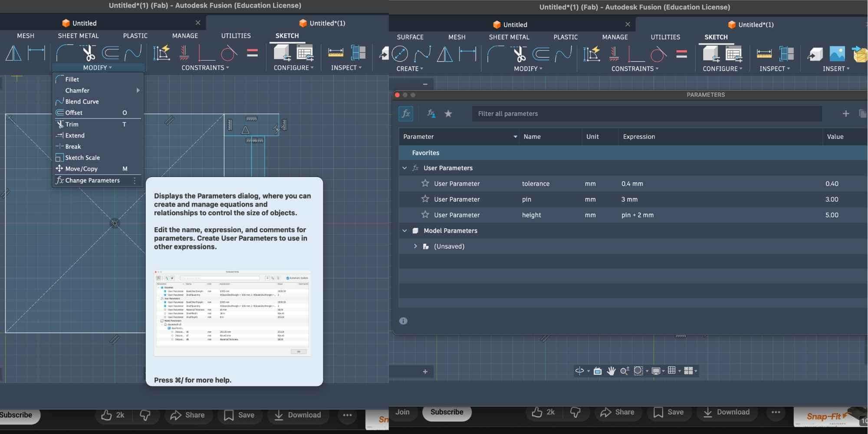Image resolution: width=868 pixels, height=434 pixels.
Task: Click the Orbit tool in navigation bar
Action: pos(579,371)
